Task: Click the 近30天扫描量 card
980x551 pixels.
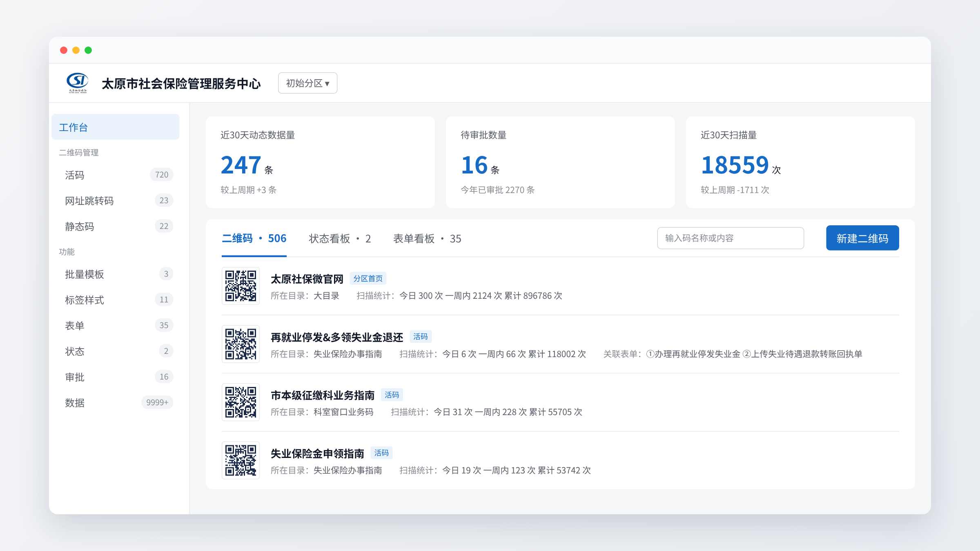Action: 800,162
